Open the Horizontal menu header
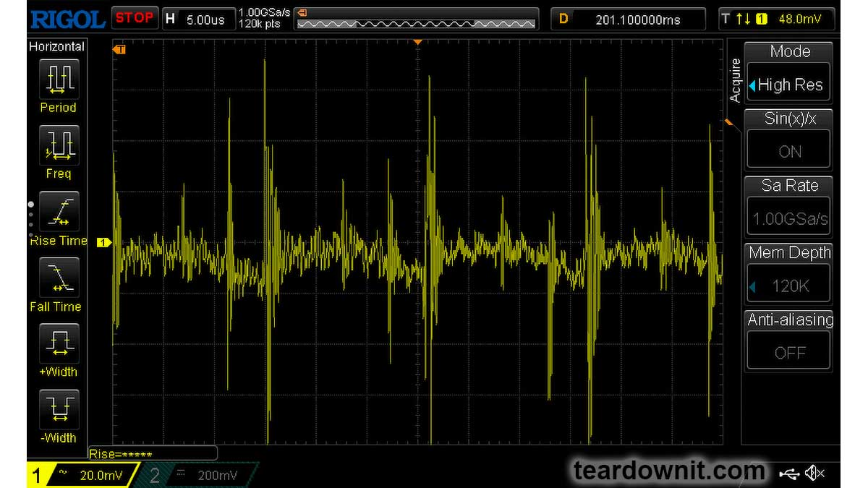 [x=56, y=46]
